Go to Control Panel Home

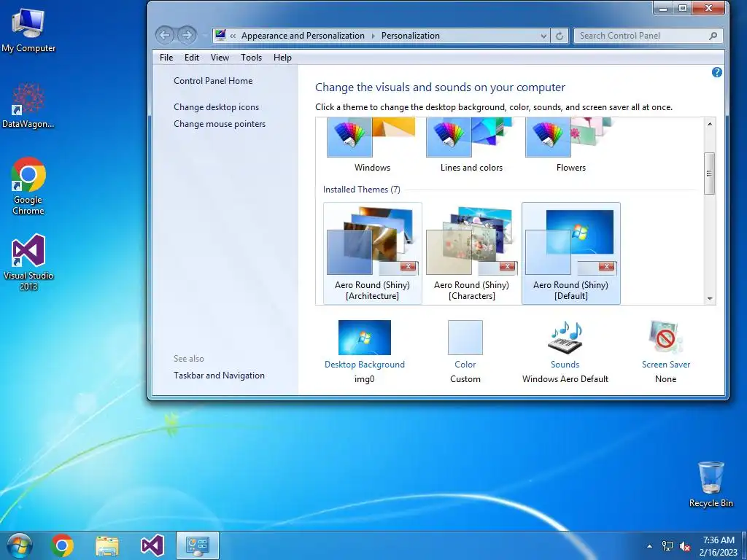click(x=213, y=81)
